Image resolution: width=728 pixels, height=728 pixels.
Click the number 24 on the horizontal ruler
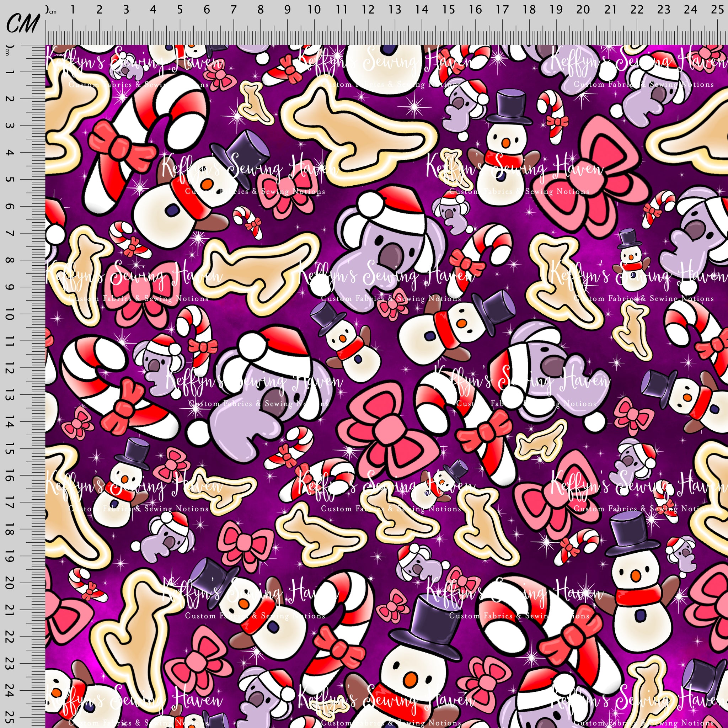[x=690, y=10]
